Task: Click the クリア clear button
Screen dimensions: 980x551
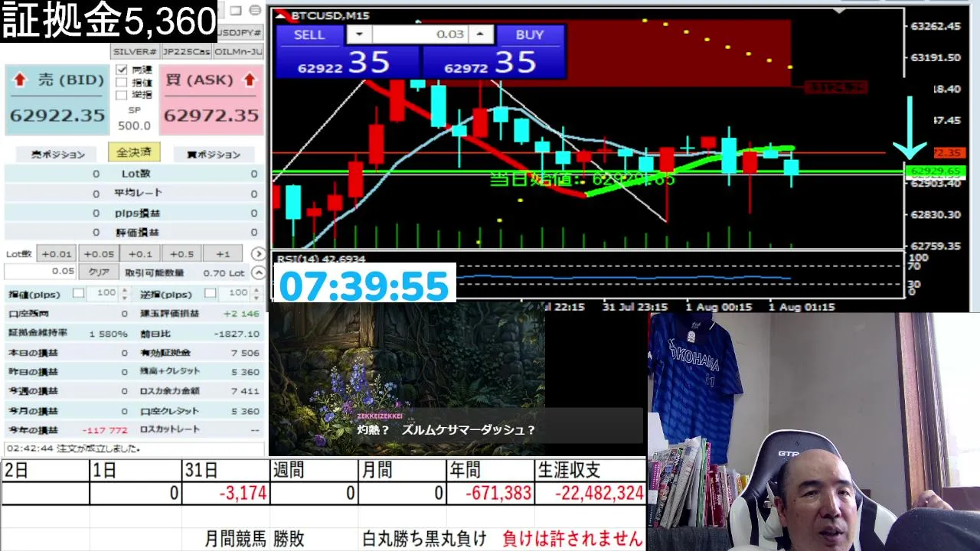Action: (99, 272)
